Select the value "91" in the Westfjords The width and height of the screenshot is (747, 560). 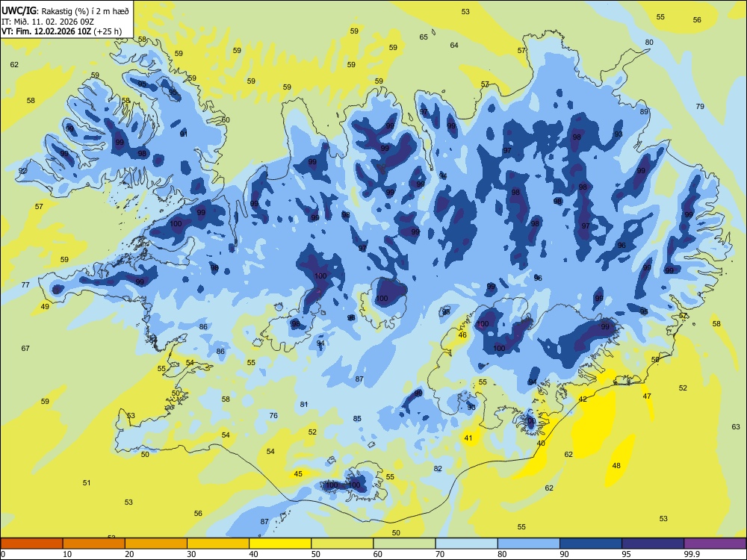coord(184,134)
